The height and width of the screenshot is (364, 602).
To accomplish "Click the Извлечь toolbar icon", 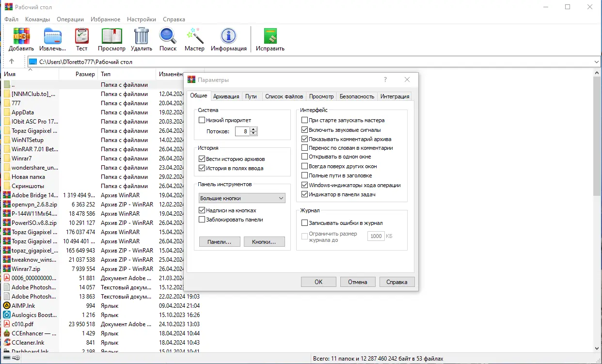I will [52, 36].
